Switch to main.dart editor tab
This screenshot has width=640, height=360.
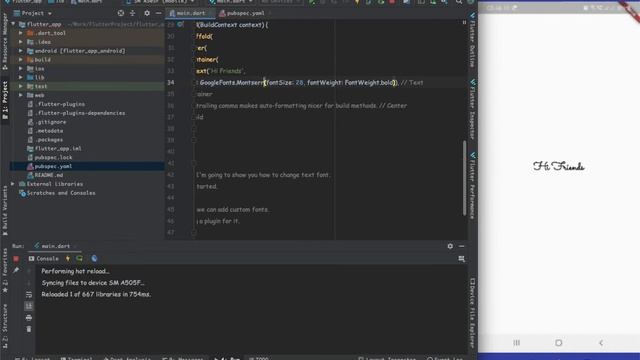191,13
